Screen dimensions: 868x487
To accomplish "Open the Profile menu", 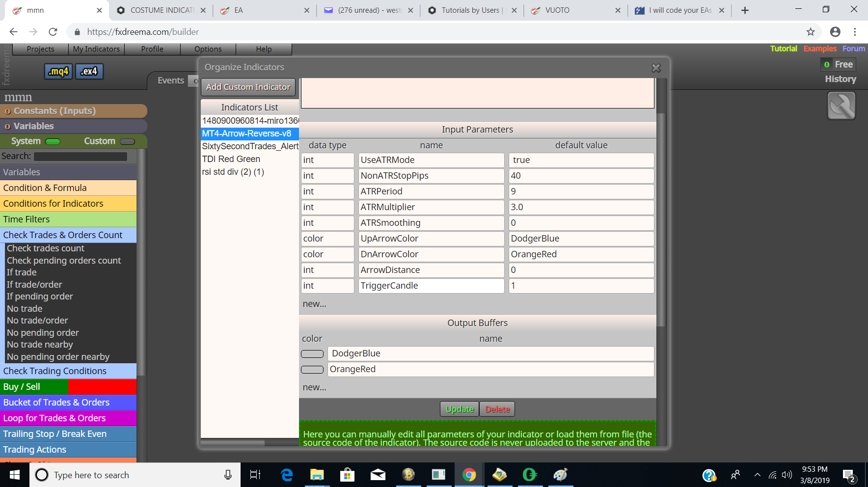I will 152,49.
